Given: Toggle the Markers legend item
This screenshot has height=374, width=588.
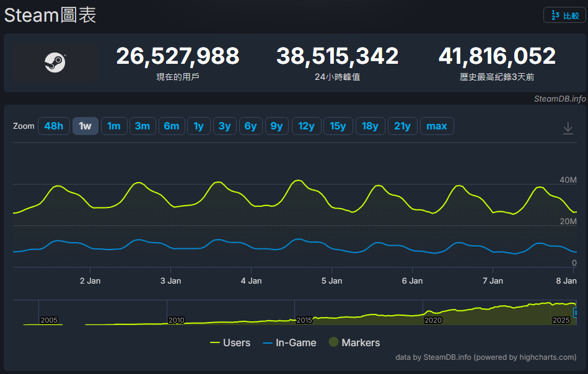Looking at the screenshot, I should pos(354,342).
